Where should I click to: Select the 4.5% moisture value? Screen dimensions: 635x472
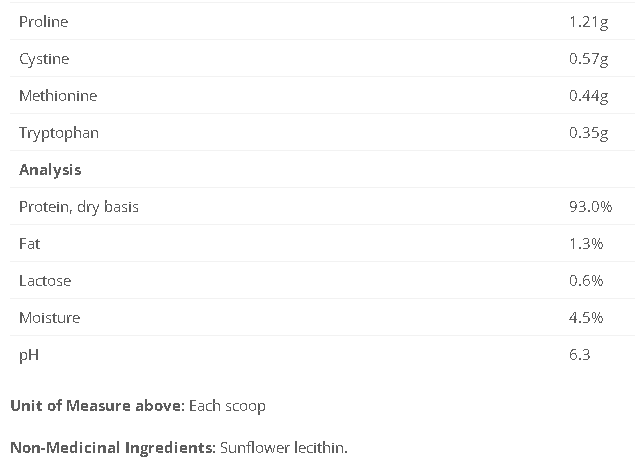coord(586,318)
